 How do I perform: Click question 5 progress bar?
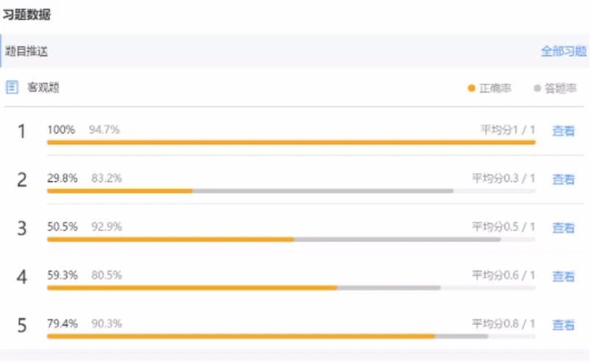(291, 336)
